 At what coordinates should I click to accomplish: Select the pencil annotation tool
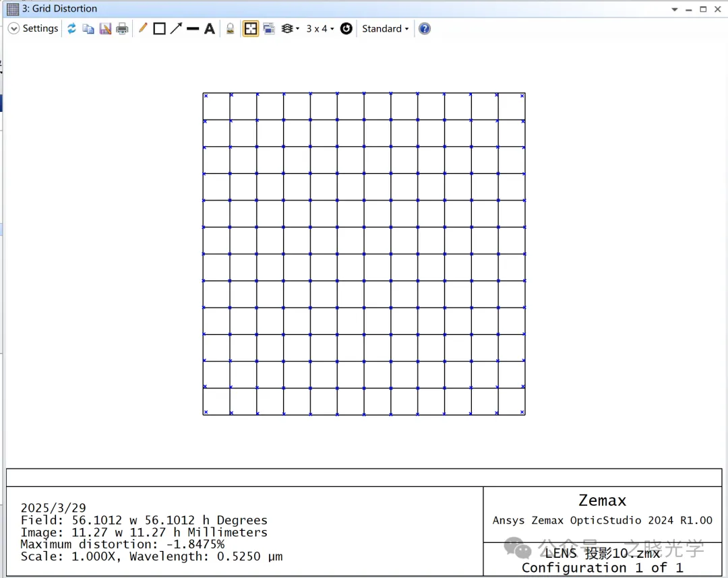pyautogui.click(x=143, y=28)
